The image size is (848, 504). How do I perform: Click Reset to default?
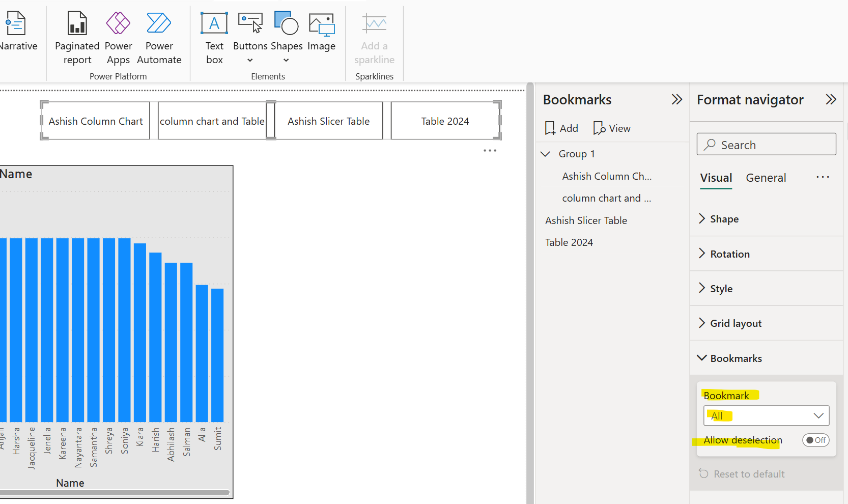pos(748,473)
